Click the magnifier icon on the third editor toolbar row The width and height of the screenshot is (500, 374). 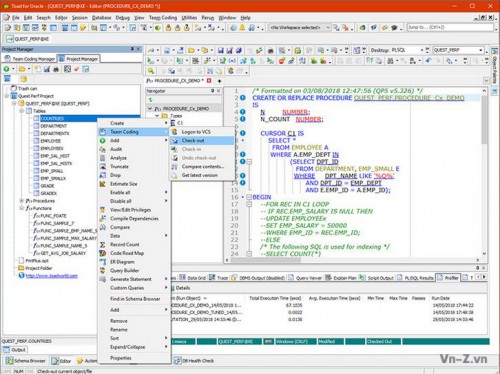(151, 71)
